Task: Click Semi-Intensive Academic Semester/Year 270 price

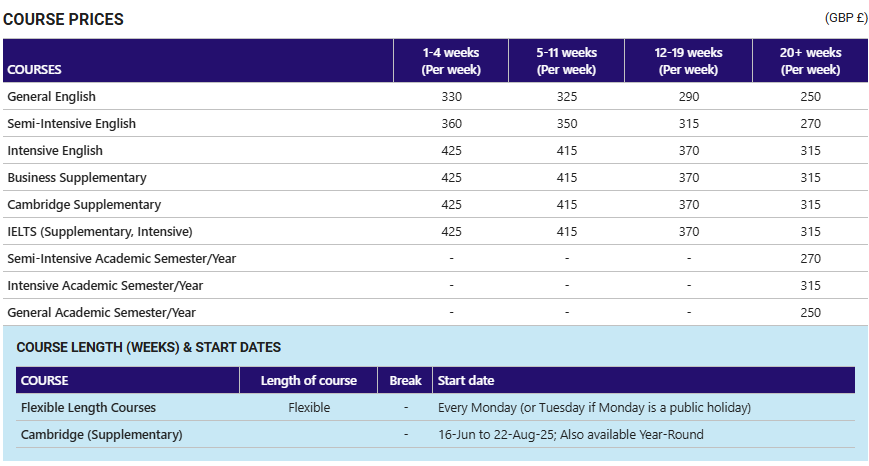Action: tap(810, 259)
